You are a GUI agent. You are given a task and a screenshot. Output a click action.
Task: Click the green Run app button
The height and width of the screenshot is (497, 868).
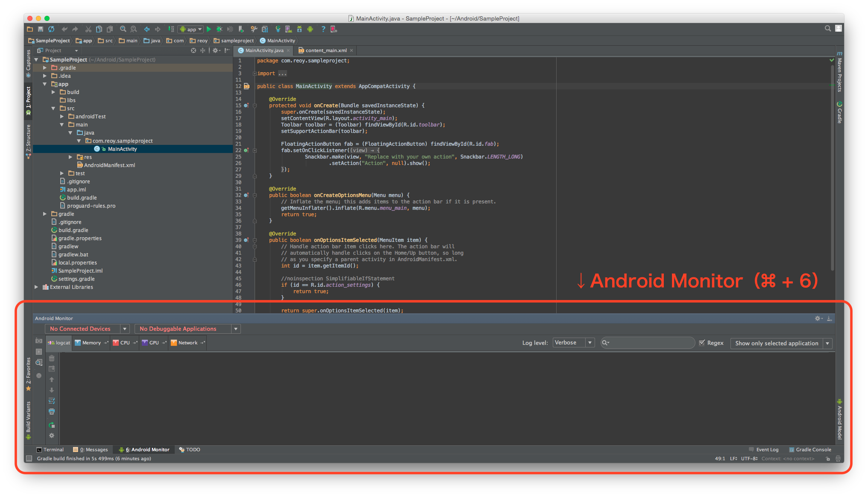[209, 29]
